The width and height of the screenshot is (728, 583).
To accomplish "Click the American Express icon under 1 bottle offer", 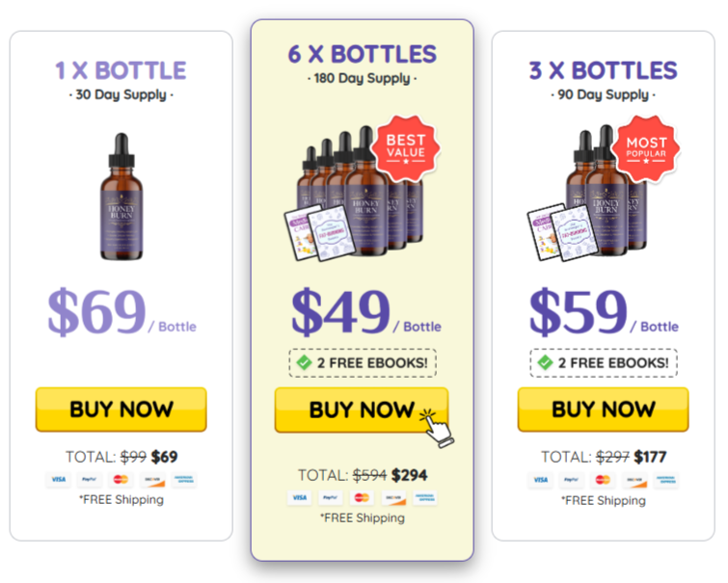I will 183,479.
